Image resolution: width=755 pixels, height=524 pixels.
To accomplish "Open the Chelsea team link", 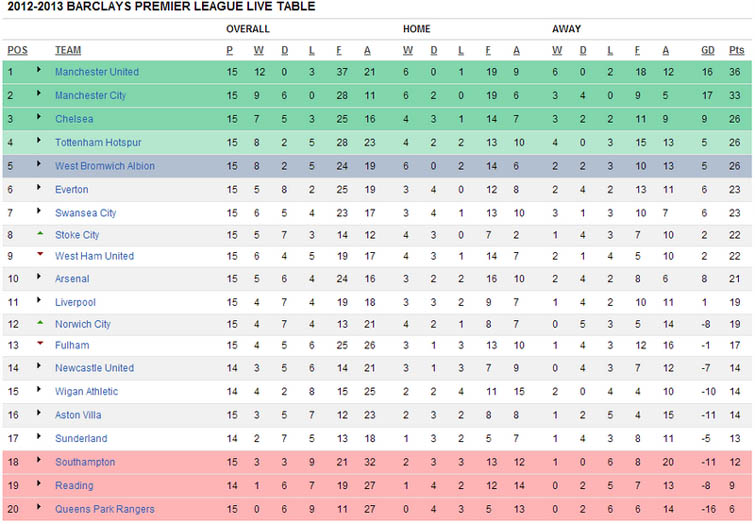I will coord(74,119).
